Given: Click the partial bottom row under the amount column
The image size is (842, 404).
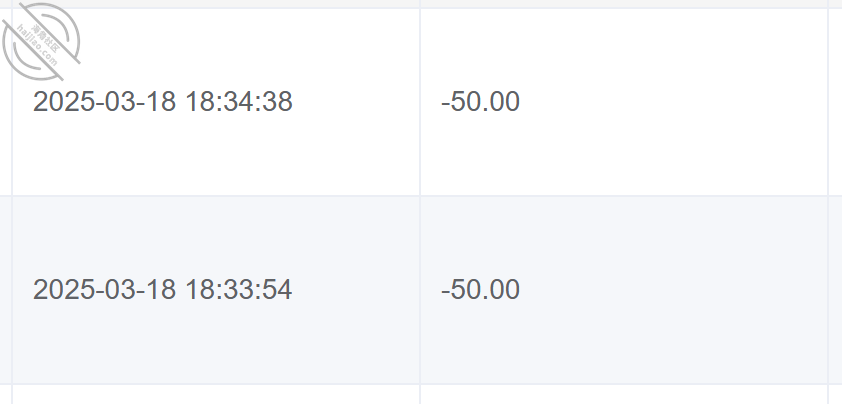Looking at the screenshot, I should [624, 394].
